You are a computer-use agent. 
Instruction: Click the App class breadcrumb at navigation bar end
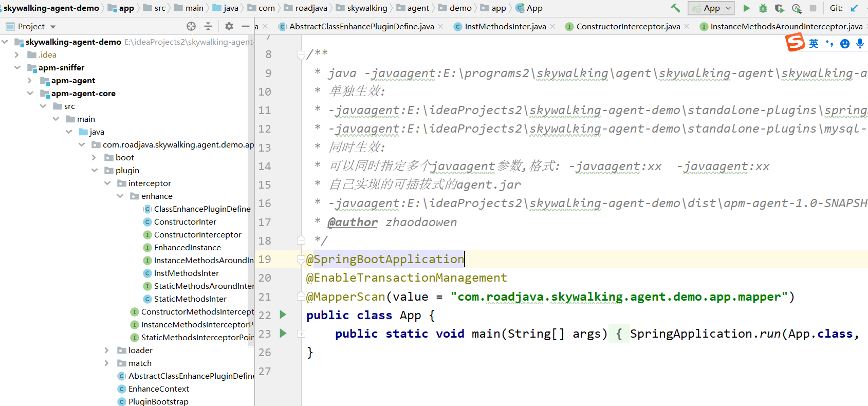[x=529, y=8]
